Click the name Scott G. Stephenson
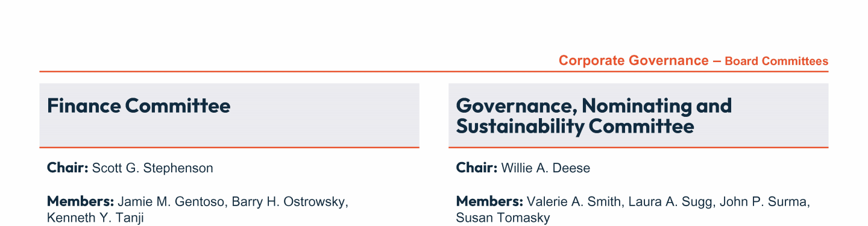 [153, 168]
